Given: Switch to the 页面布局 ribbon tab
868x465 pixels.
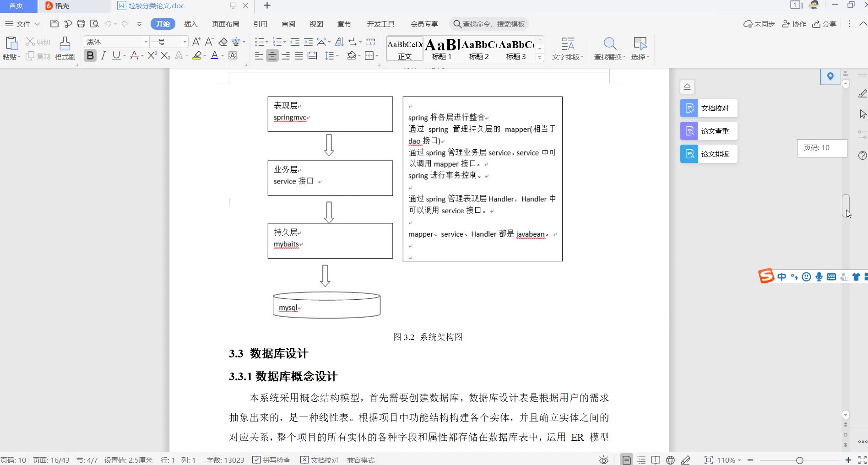Looking at the screenshot, I should 225,24.
